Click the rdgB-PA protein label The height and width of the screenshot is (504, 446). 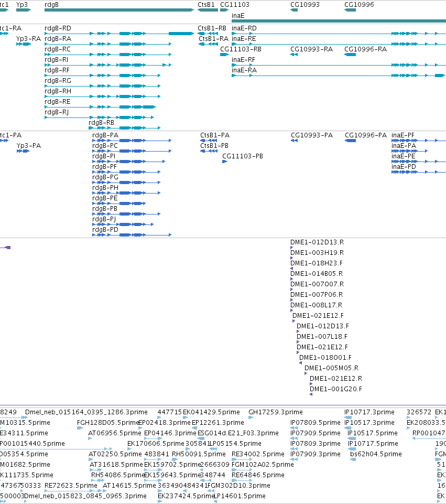coord(105,135)
